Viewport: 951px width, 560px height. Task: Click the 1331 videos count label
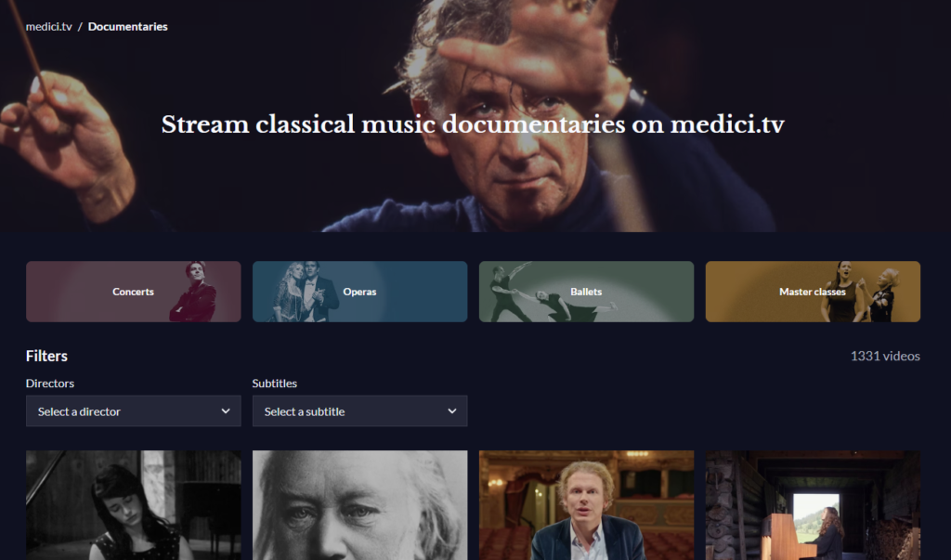point(885,356)
